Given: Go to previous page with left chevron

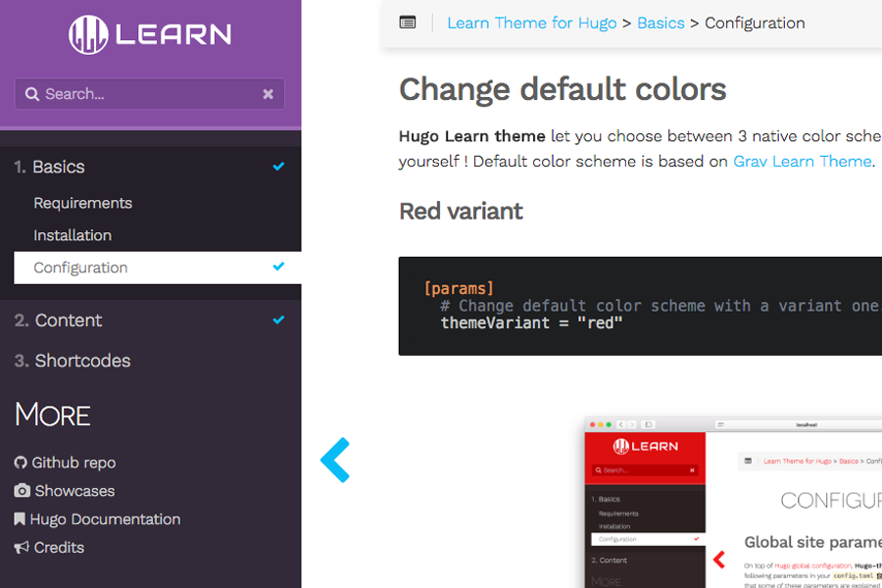Looking at the screenshot, I should [x=335, y=460].
